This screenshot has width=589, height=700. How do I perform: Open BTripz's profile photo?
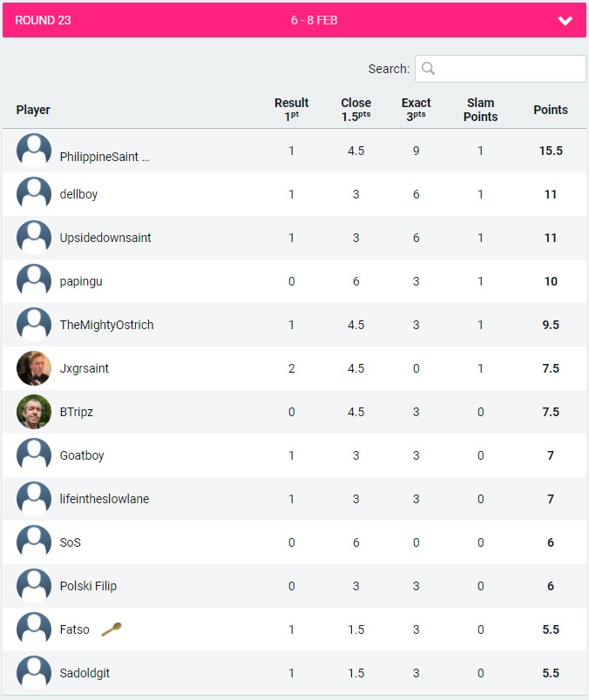point(34,412)
